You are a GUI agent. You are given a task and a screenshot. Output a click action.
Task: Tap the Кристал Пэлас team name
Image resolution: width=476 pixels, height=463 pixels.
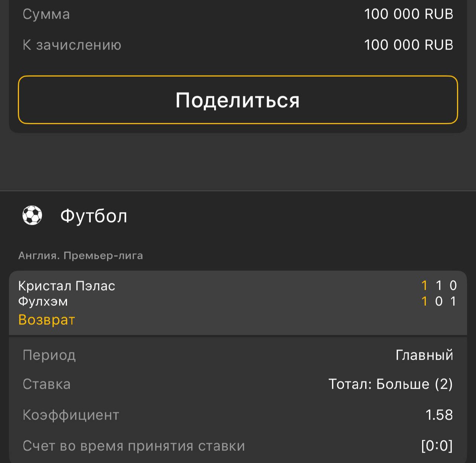(67, 286)
